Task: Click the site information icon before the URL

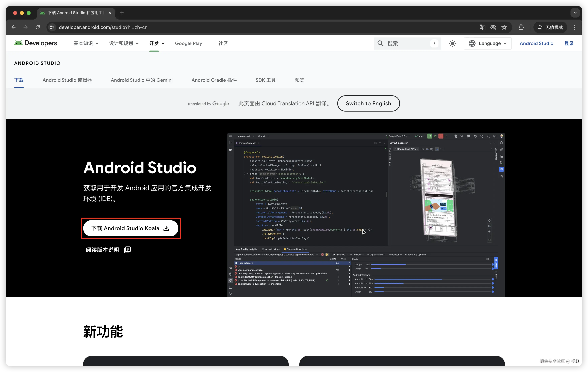Action: pos(52,27)
